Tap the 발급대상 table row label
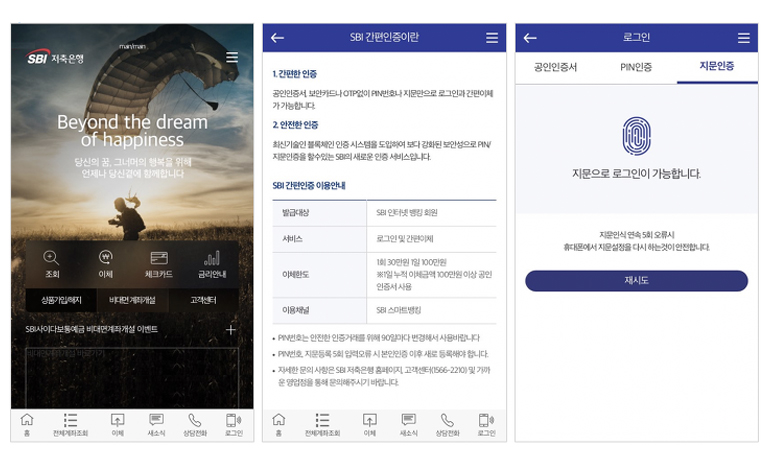The height and width of the screenshot is (465, 770). click(295, 213)
